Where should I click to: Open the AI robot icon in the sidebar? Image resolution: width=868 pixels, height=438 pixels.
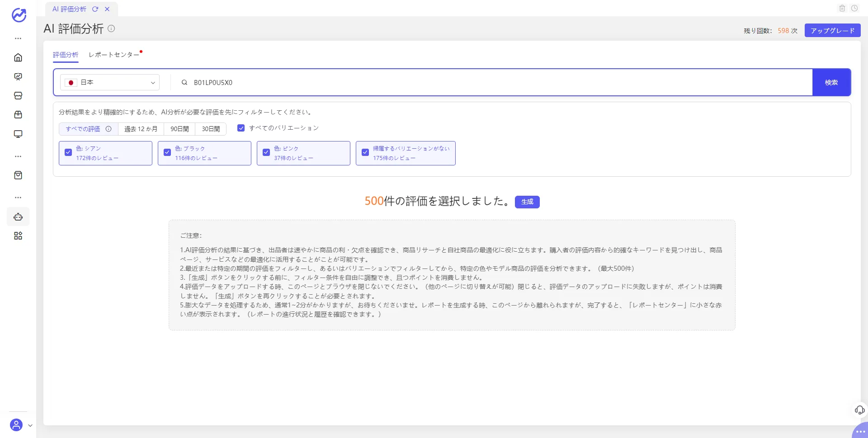click(18, 217)
